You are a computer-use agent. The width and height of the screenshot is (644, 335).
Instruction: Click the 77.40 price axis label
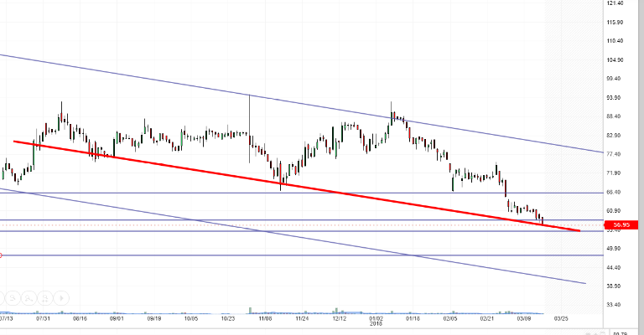coord(614,154)
